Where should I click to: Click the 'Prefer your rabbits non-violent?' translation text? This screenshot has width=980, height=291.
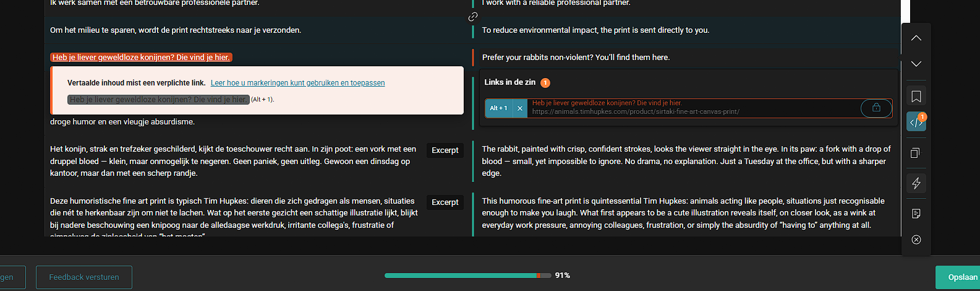576,58
